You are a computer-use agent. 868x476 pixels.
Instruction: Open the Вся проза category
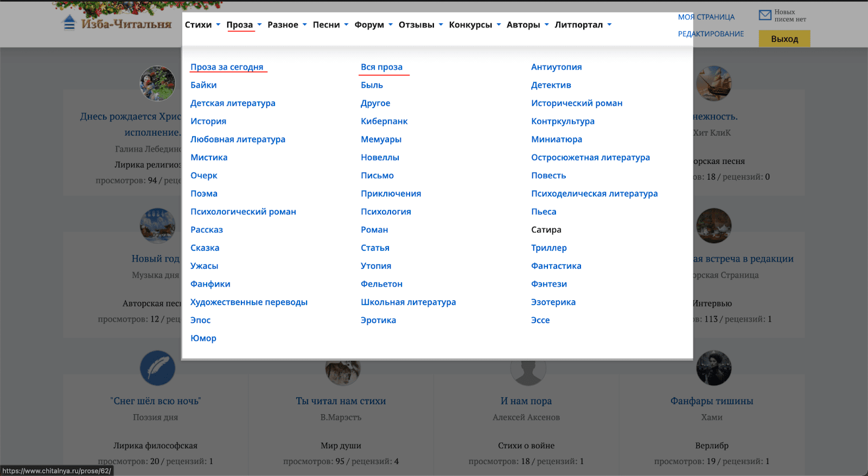(x=382, y=67)
